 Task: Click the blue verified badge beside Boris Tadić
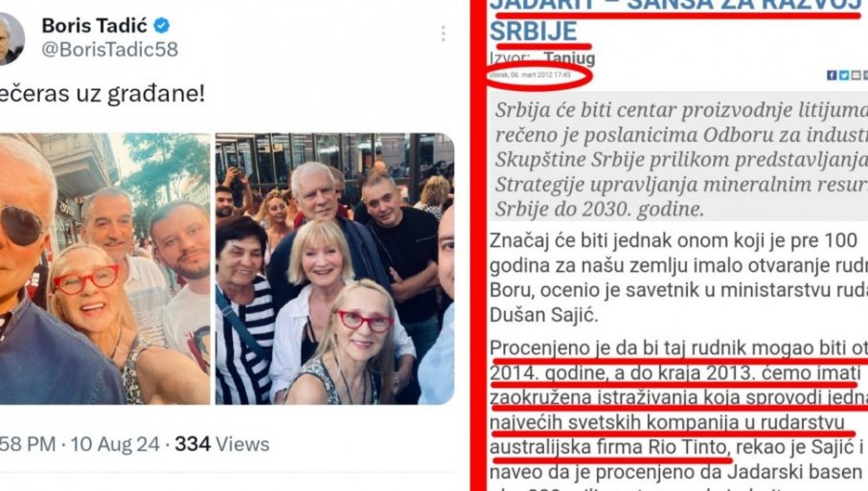(162, 26)
